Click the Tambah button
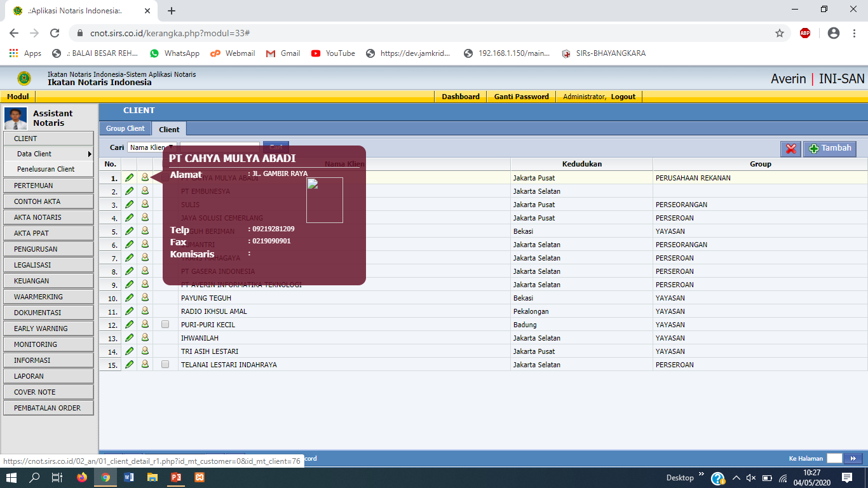The height and width of the screenshot is (488, 868). [830, 149]
